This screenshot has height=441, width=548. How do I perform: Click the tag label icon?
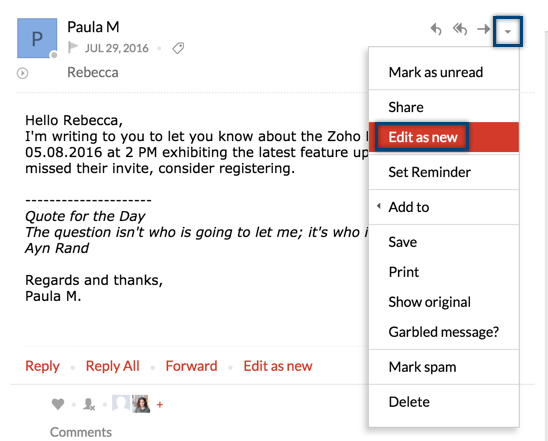tap(178, 48)
